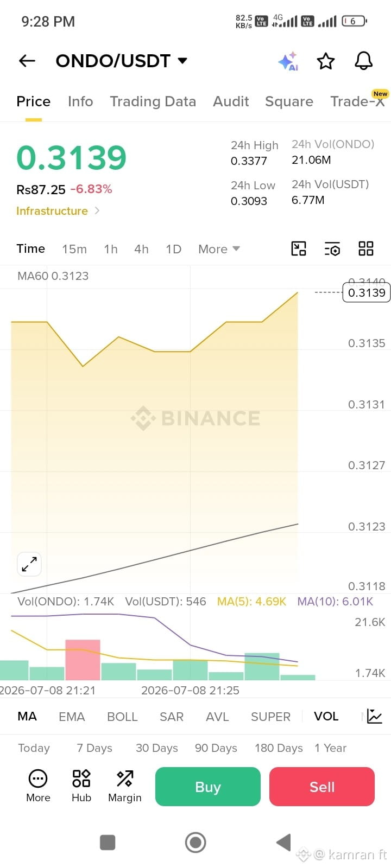This screenshot has height=868, width=391.
Task: Switch to the Trading Data tab
Action: pyautogui.click(x=153, y=101)
